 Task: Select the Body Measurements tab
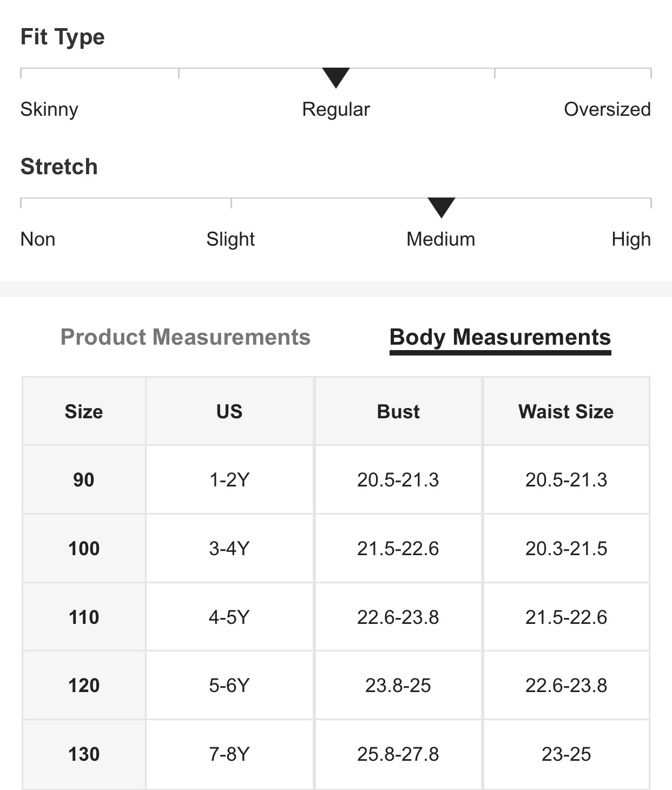click(500, 337)
